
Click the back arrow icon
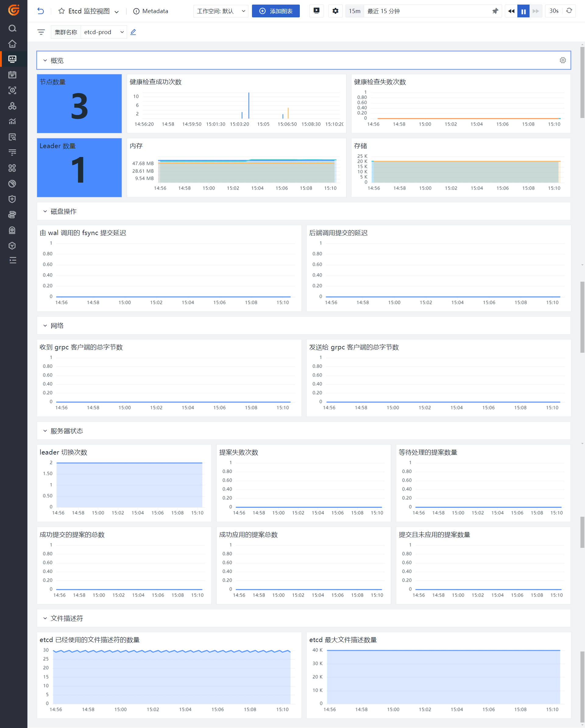[41, 11]
